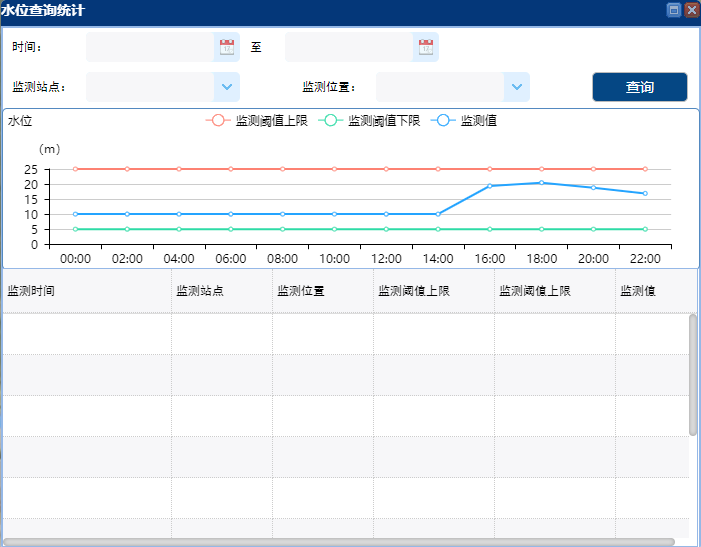
Task: Click the 监测位置 column header
Action: pyautogui.click(x=323, y=291)
